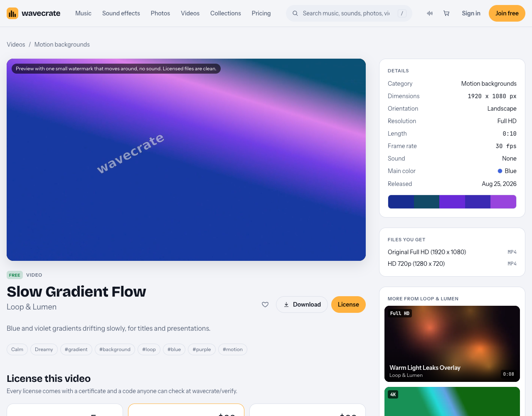This screenshot has width=532, height=416.
Task: Filter by the Calm tag
Action: [x=17, y=349]
